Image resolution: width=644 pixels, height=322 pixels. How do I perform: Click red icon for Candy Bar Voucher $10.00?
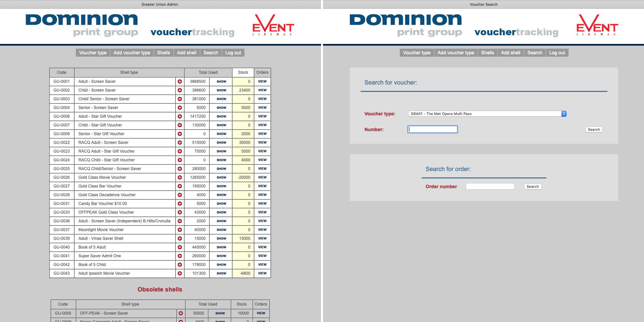click(x=180, y=204)
